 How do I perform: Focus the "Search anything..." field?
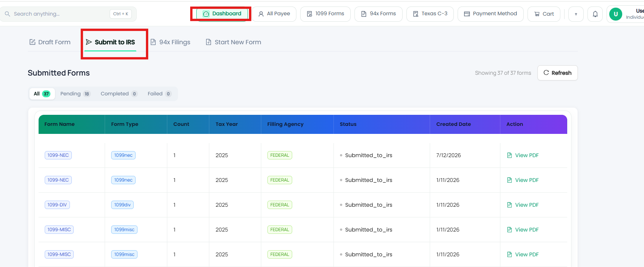tap(68, 14)
